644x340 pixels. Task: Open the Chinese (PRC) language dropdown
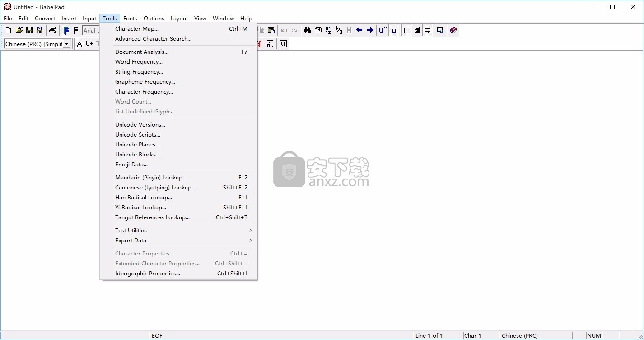pyautogui.click(x=67, y=44)
